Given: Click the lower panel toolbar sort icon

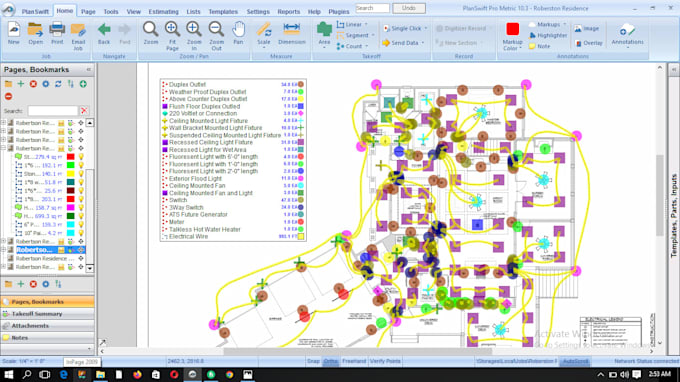Looking at the screenshot, I should coord(58,284).
